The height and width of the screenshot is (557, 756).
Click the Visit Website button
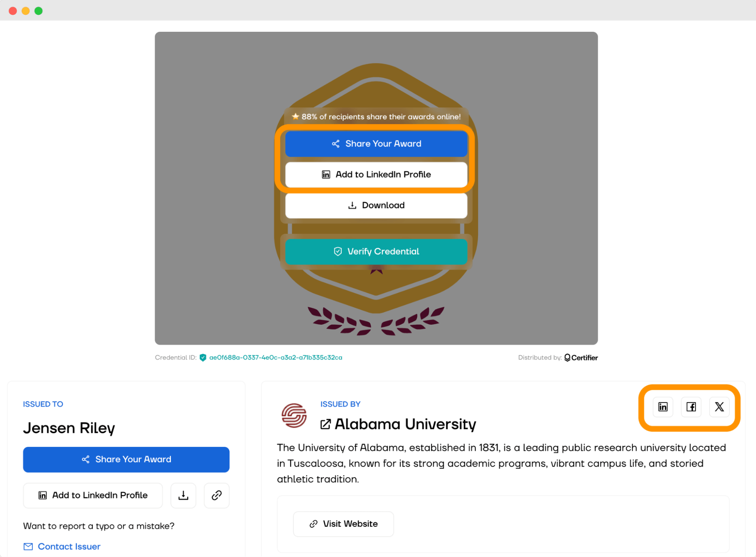pos(343,524)
